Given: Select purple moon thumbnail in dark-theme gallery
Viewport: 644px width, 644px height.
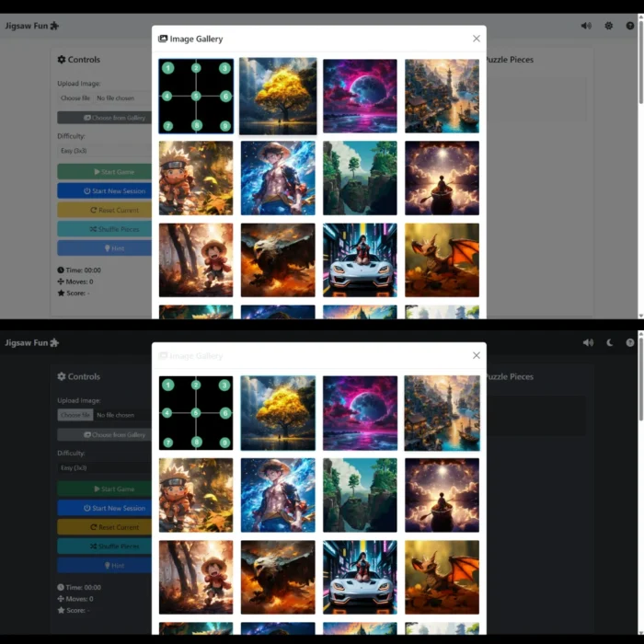Looking at the screenshot, I should (x=360, y=413).
